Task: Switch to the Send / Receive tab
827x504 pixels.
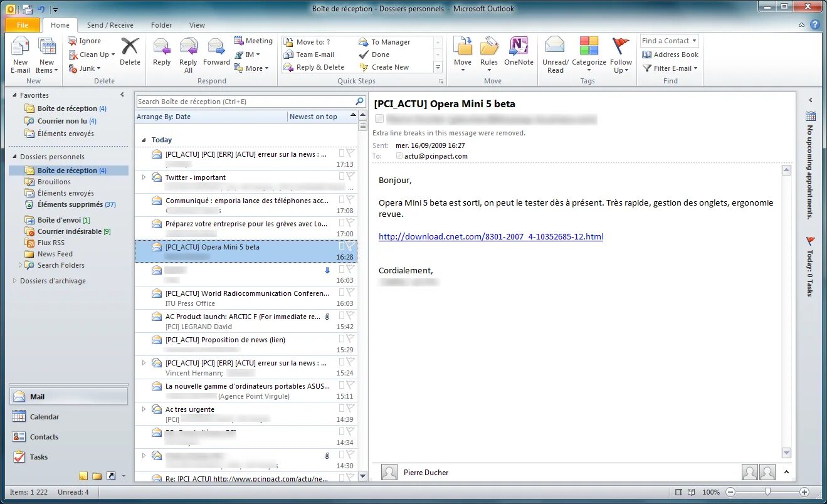Action: [x=110, y=25]
